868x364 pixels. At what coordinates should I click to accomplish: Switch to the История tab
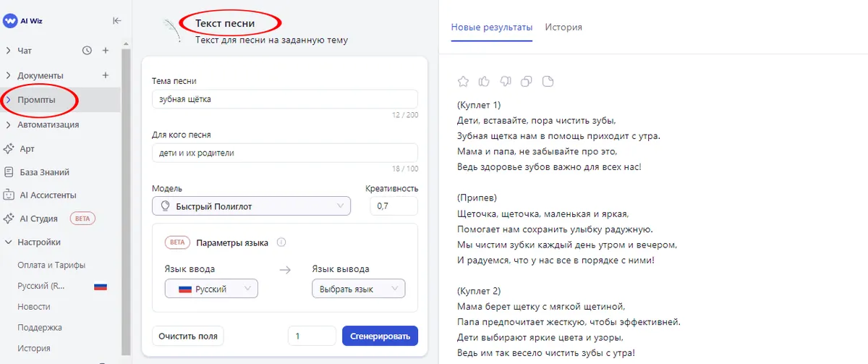[563, 27]
